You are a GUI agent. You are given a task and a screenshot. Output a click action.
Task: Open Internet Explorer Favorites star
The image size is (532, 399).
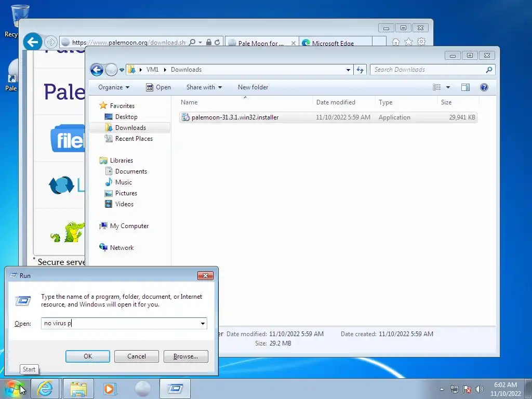[408, 42]
